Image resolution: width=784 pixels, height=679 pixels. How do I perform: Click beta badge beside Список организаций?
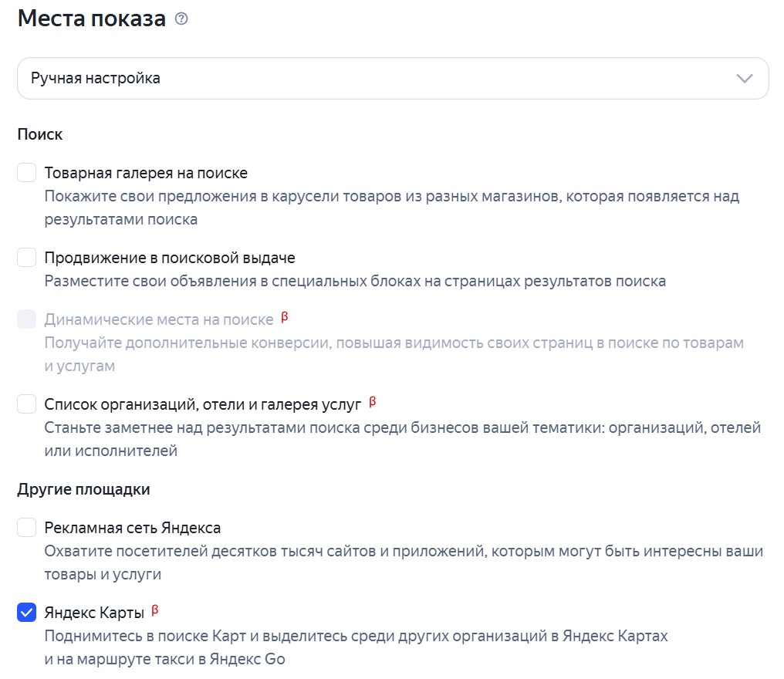[373, 402]
